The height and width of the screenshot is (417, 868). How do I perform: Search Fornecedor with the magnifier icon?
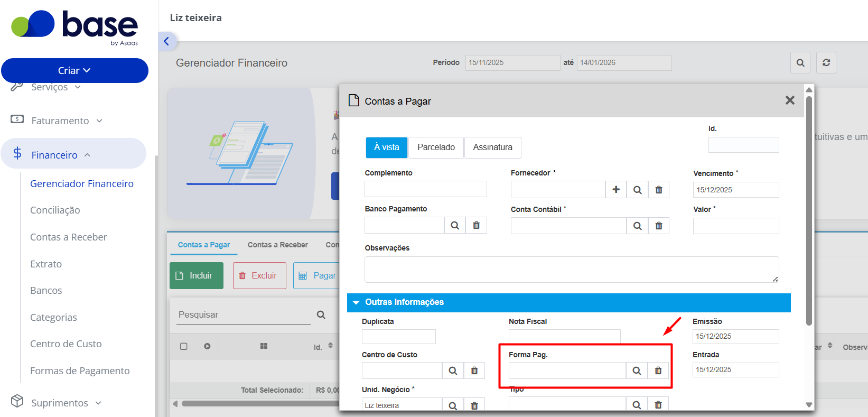pyautogui.click(x=638, y=190)
